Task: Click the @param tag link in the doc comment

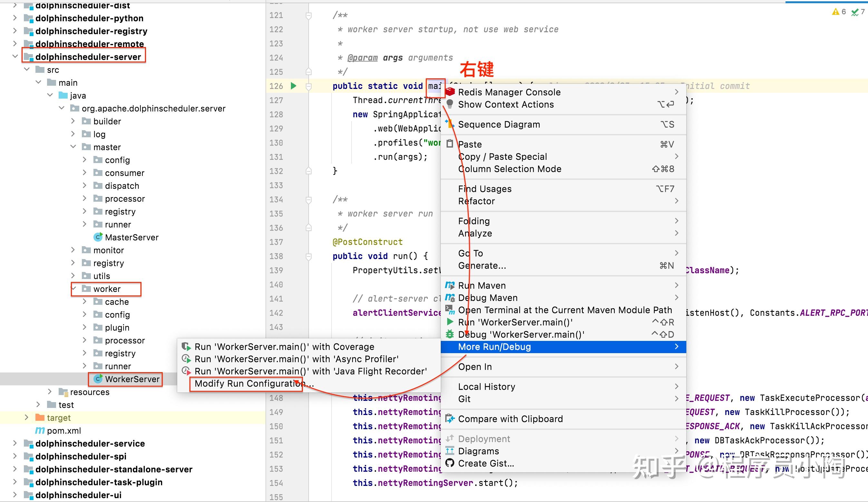Action: point(362,58)
